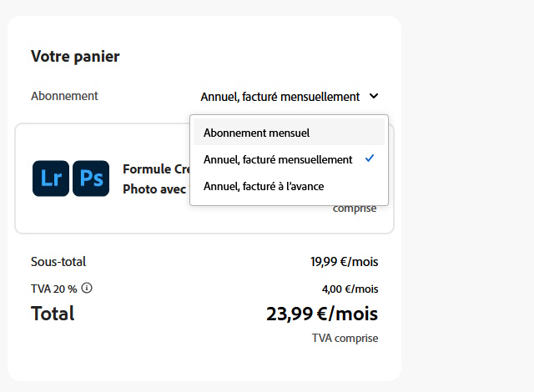Image resolution: width=534 pixels, height=392 pixels.
Task: Click the bold "Total" label
Action: click(x=53, y=314)
